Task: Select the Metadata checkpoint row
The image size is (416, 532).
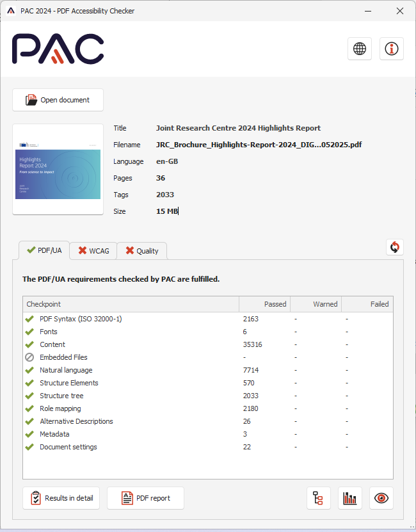Action: coord(208,434)
